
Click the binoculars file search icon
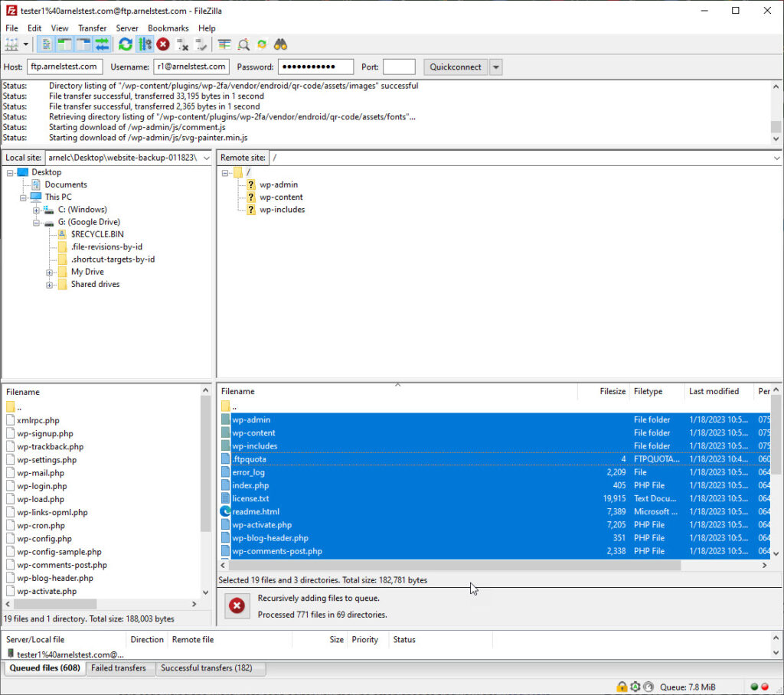point(281,44)
